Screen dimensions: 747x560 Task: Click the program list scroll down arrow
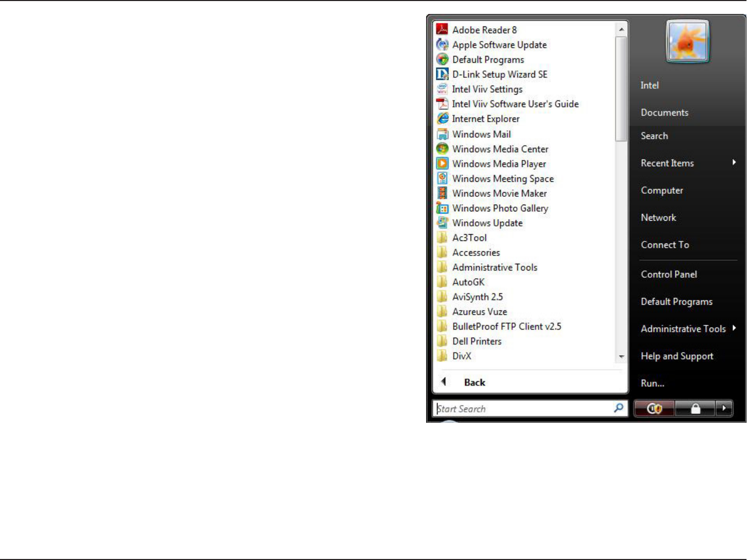(621, 356)
